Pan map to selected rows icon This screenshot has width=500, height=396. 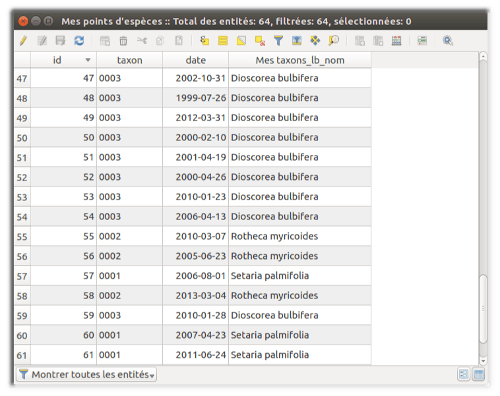315,41
